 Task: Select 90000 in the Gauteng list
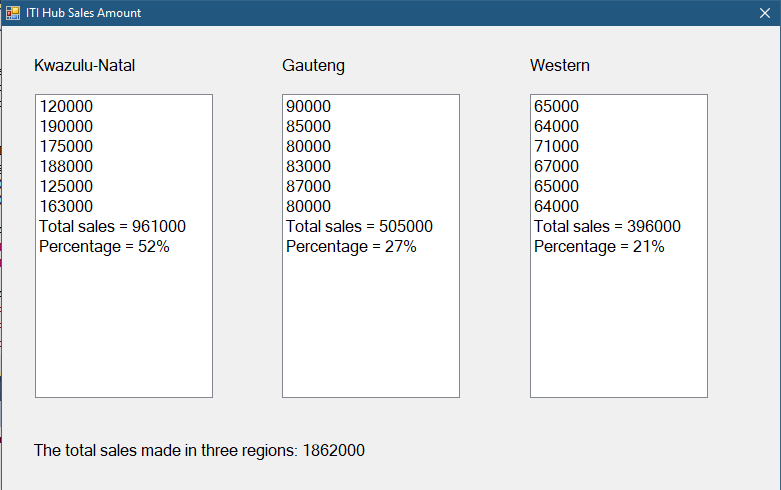309,107
